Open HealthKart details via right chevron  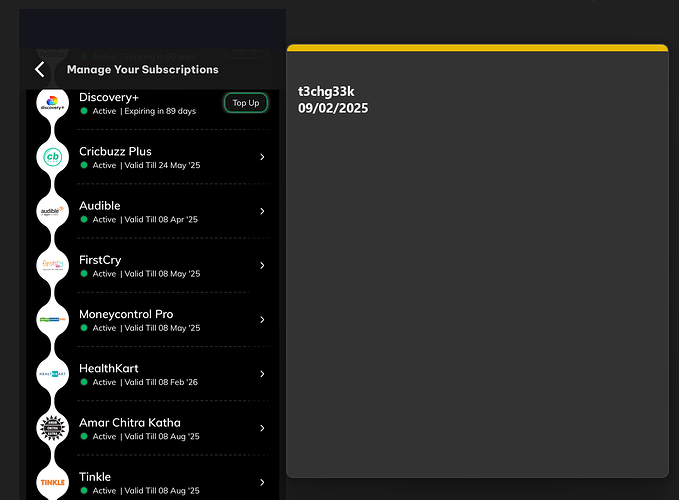click(262, 374)
